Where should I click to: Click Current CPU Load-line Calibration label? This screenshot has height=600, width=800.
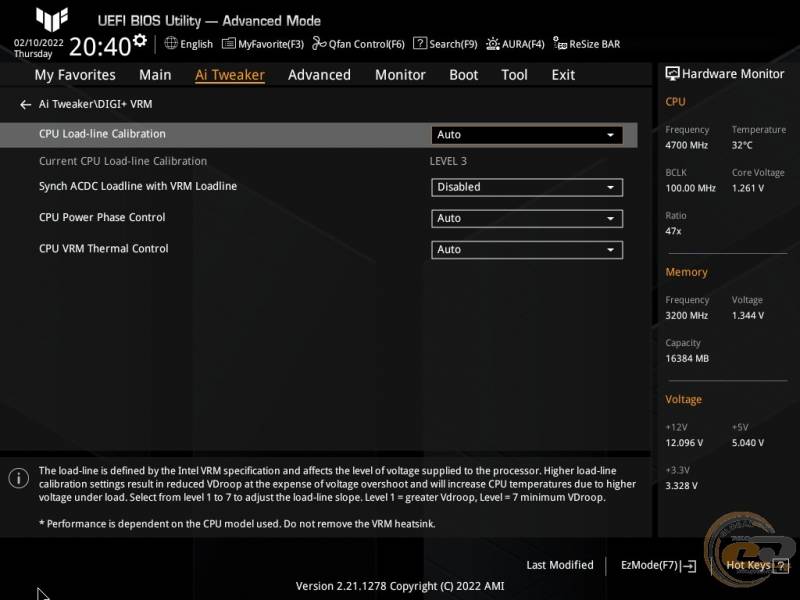tap(123, 161)
